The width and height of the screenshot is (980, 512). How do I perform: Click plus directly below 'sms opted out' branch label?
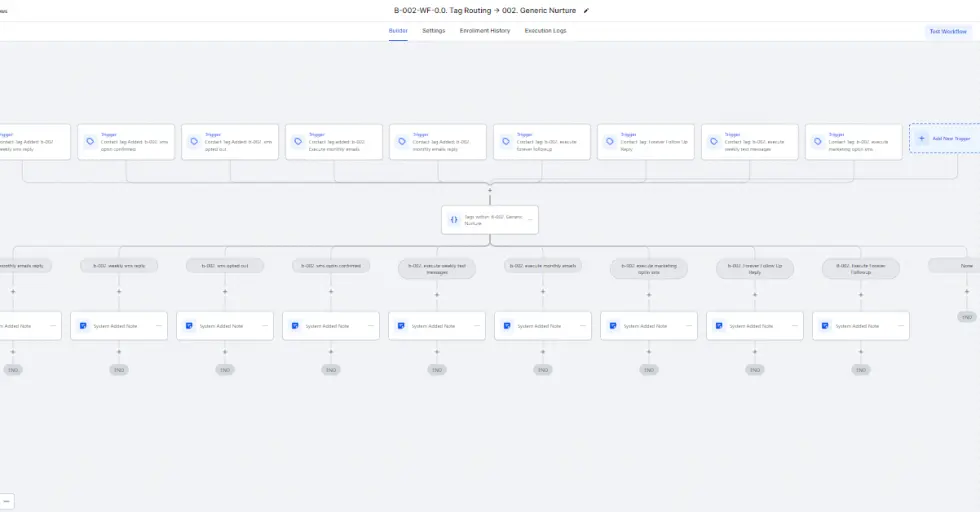(x=225, y=291)
